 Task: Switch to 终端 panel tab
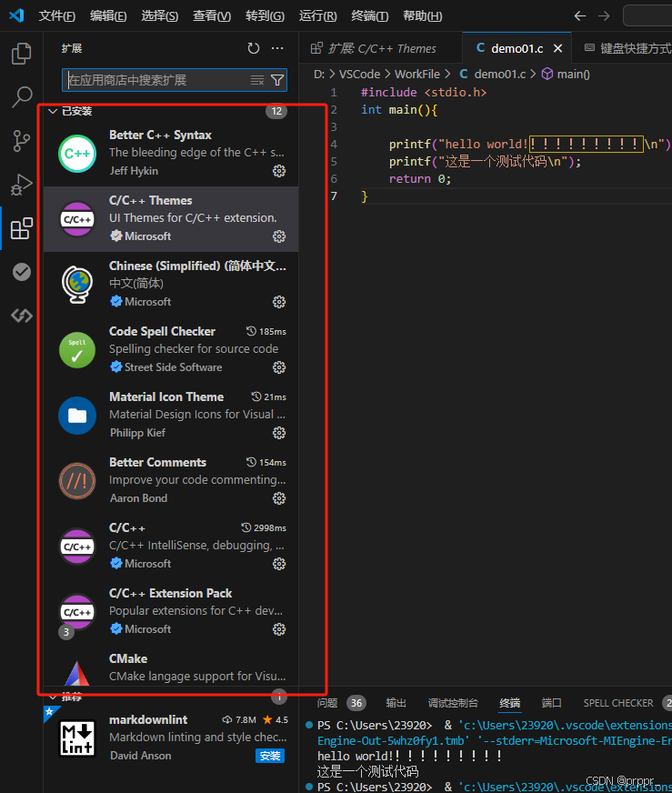510,703
